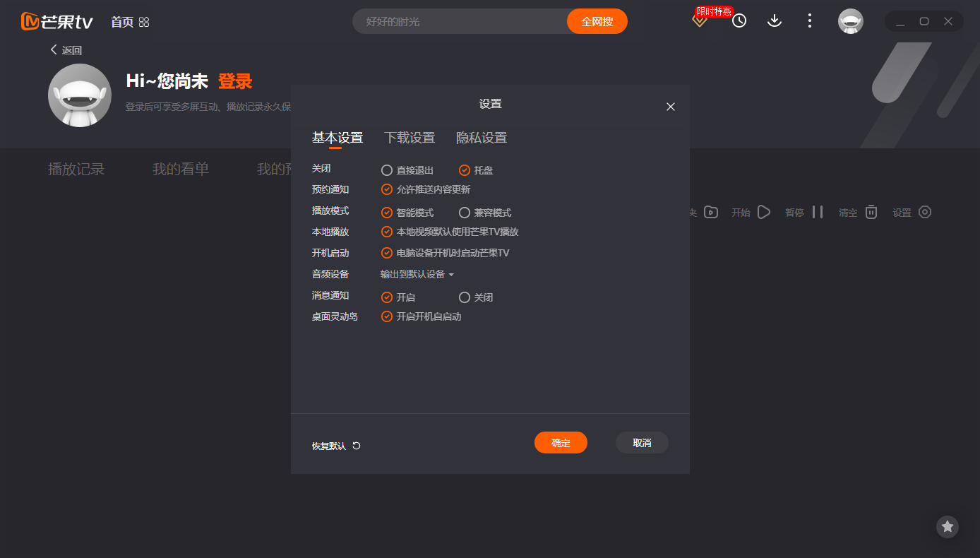The image size is (980, 558).
Task: Switch playback to 兼容模式
Action: pyautogui.click(x=465, y=212)
